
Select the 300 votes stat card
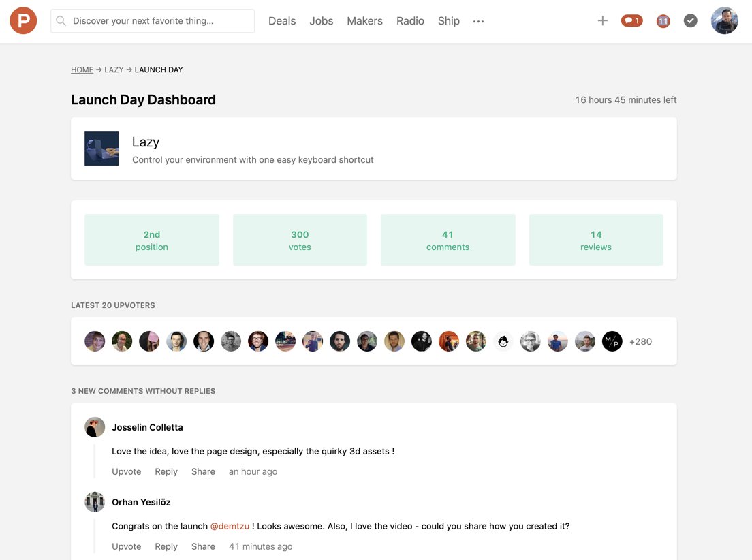point(300,240)
